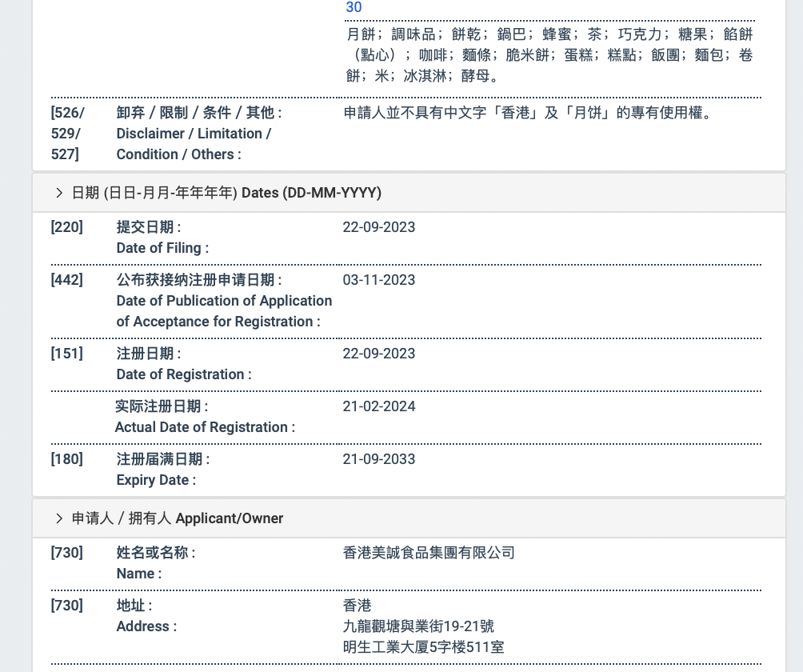The height and width of the screenshot is (672, 803).
Task: Click the address line 九龍觀塘興業街19-21號
Action: [x=418, y=626]
